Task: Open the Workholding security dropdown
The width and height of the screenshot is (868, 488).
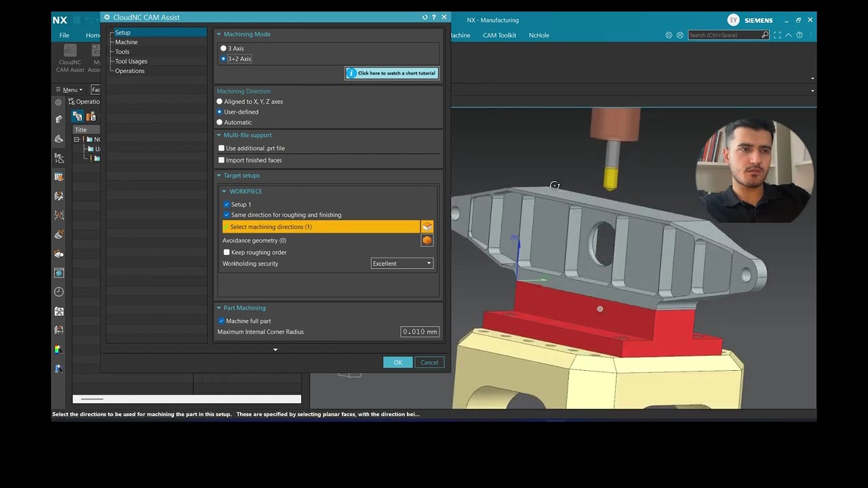Action: pos(401,264)
